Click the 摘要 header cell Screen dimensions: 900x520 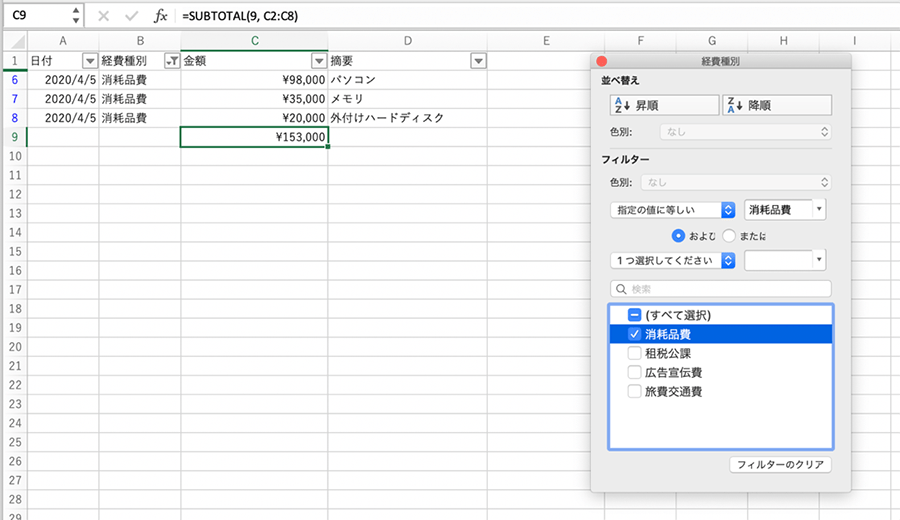pyautogui.click(x=408, y=61)
